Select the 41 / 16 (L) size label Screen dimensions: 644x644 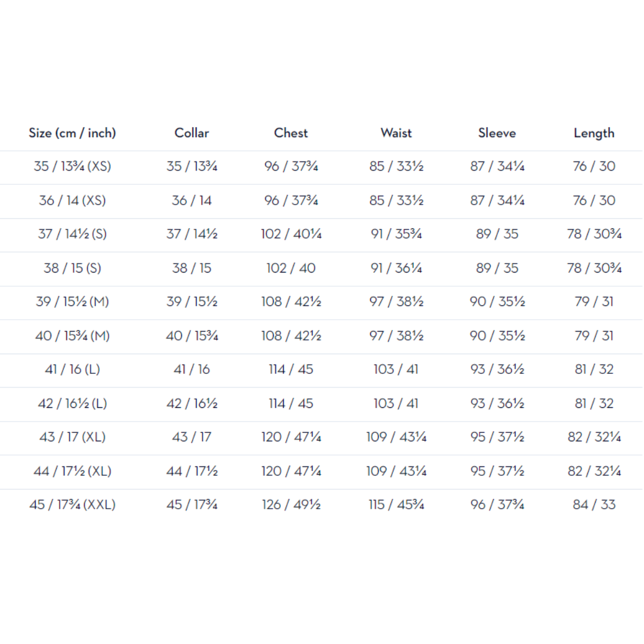click(72, 370)
